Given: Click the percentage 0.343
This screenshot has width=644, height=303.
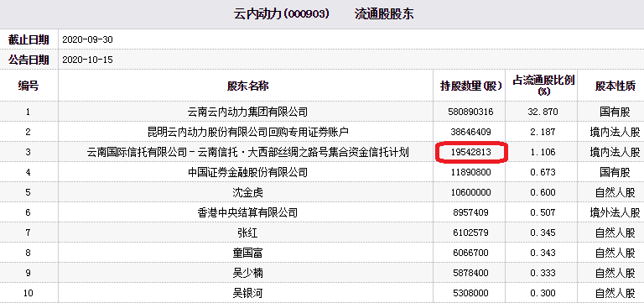Looking at the screenshot, I should coord(543,253).
